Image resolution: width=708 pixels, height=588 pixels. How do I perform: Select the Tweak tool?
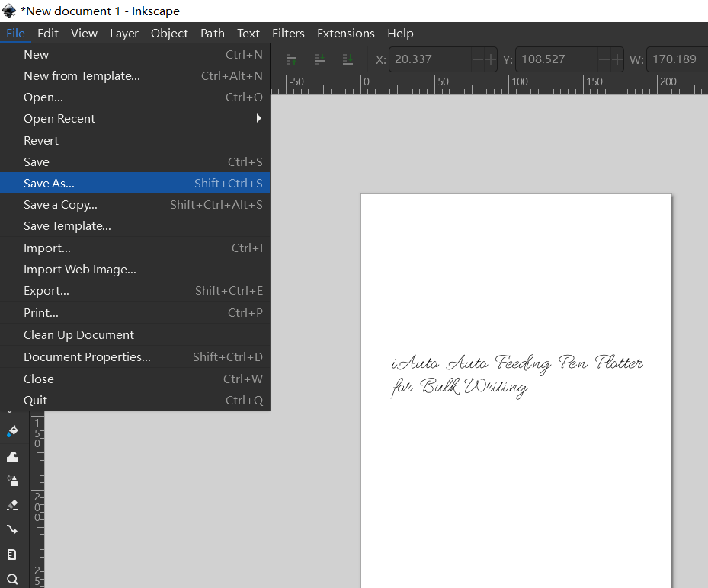[12, 456]
